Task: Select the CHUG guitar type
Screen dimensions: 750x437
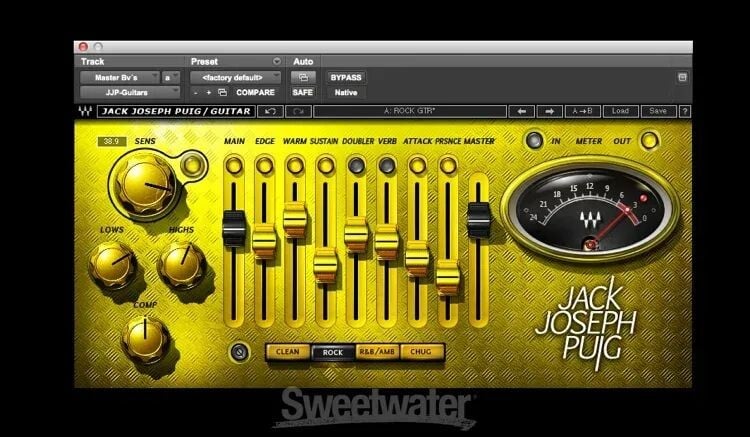Action: 421,352
